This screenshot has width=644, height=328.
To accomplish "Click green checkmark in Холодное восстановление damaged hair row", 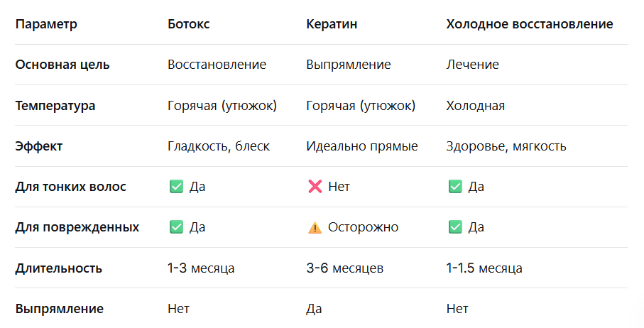I will coord(455,227).
